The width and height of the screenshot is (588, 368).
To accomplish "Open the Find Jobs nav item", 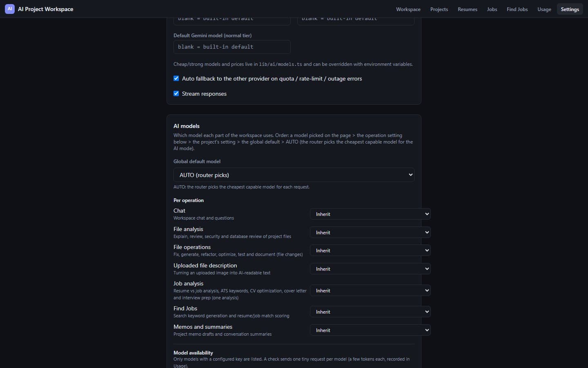I will [517, 9].
